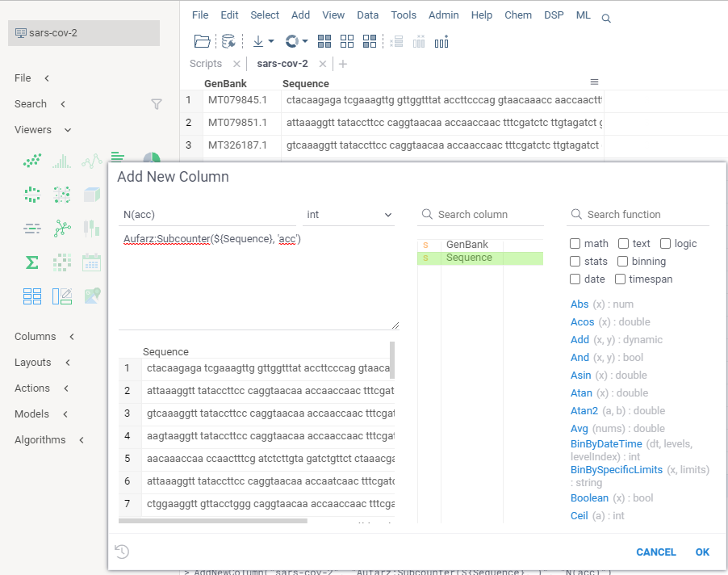Close the sars-cov-2 tab
This screenshot has width=728, height=575.
(x=323, y=64)
